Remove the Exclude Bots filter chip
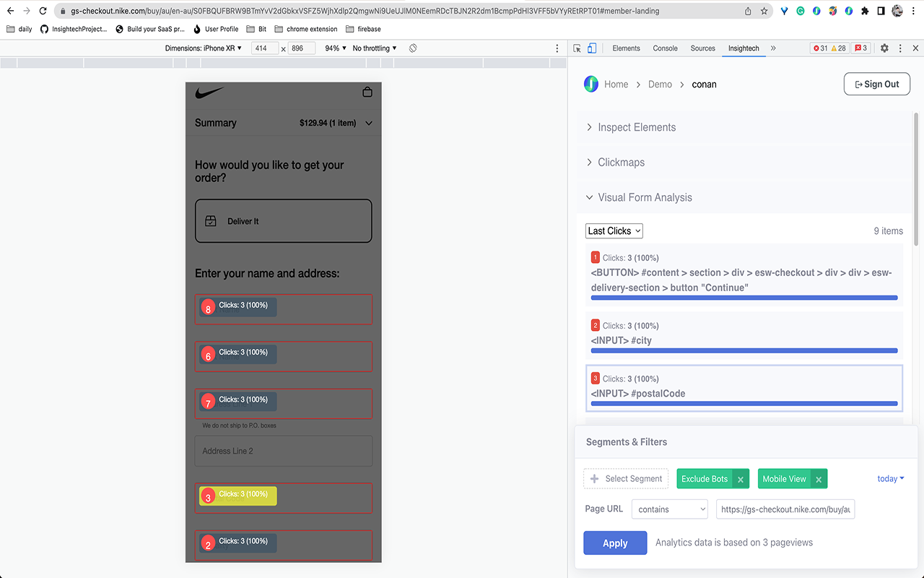Image resolution: width=924 pixels, height=578 pixels. pos(741,478)
